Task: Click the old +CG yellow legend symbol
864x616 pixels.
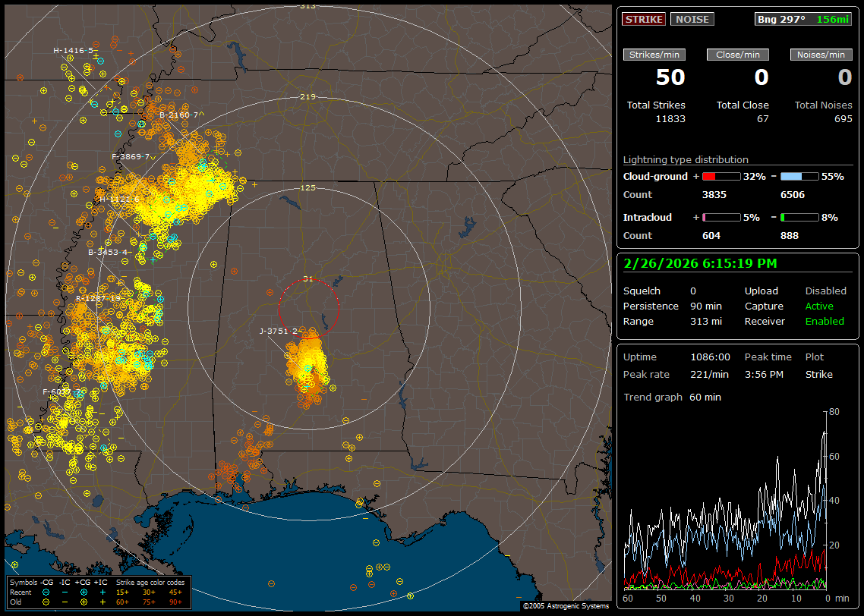Action: (x=84, y=602)
